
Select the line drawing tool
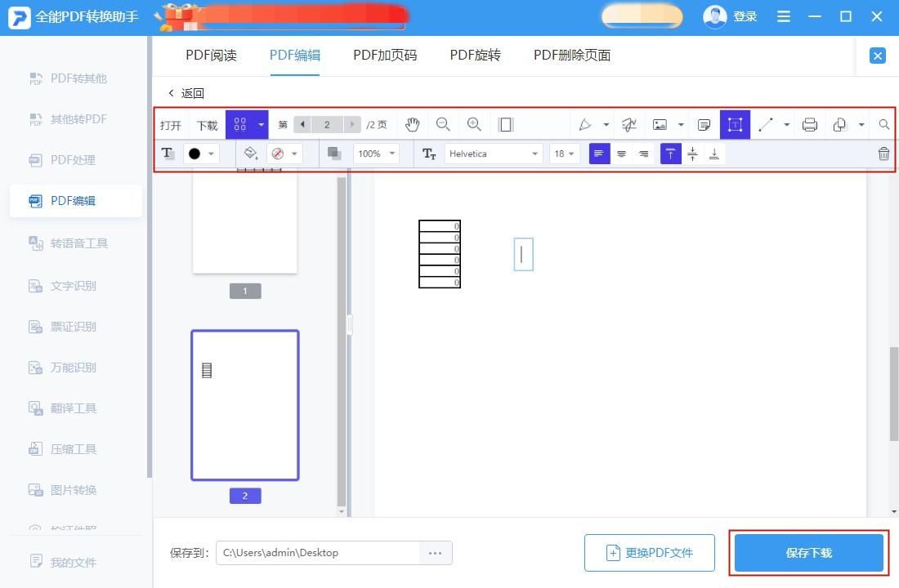(766, 124)
